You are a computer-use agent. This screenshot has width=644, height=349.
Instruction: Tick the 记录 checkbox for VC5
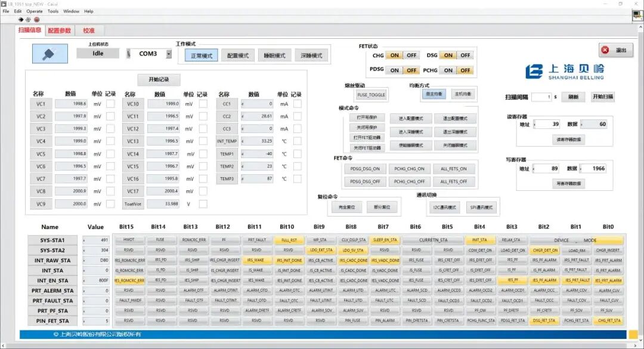point(110,154)
